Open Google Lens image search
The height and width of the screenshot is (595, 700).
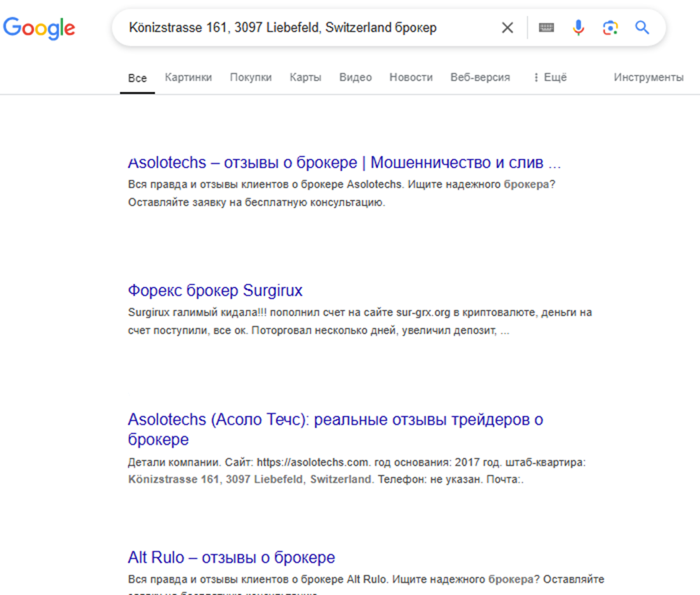coord(610,28)
